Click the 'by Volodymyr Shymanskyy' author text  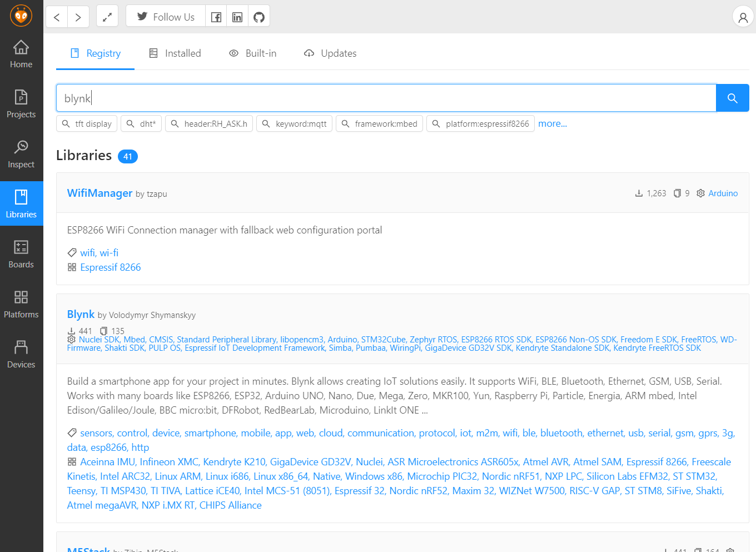[x=147, y=315]
